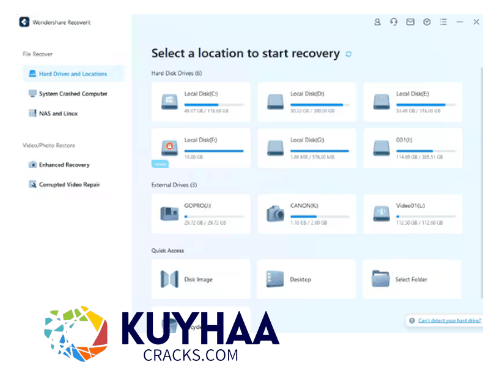Click the Local Disk(G:) drive icon
Image resolution: width=500 pixels, height=377 pixels.
point(275,148)
